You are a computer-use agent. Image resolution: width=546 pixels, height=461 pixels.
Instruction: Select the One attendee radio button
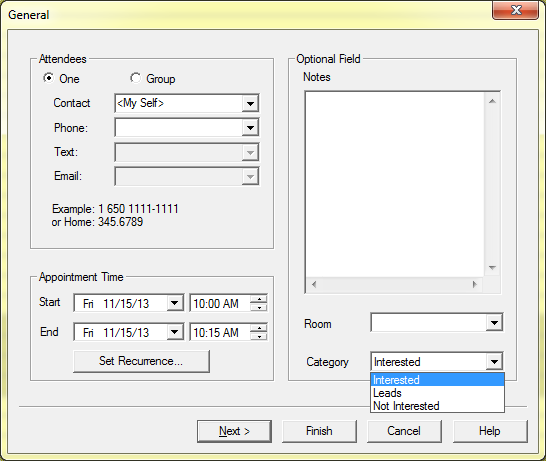[48, 78]
